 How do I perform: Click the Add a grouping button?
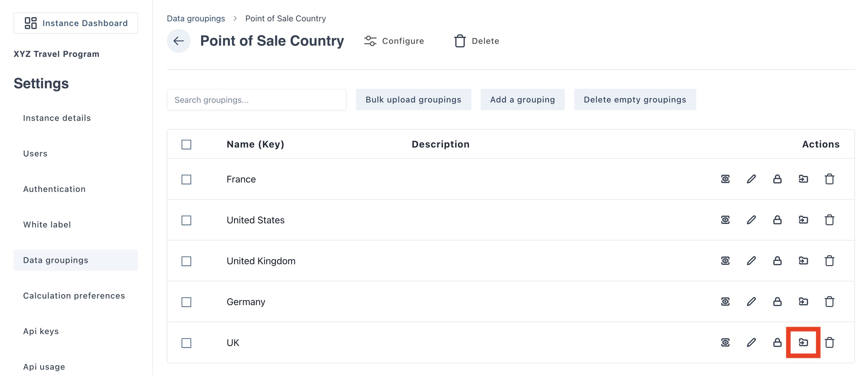click(522, 100)
